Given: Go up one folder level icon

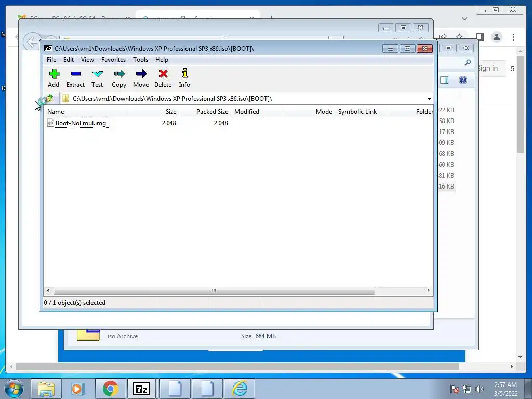Looking at the screenshot, I should pyautogui.click(x=50, y=98).
